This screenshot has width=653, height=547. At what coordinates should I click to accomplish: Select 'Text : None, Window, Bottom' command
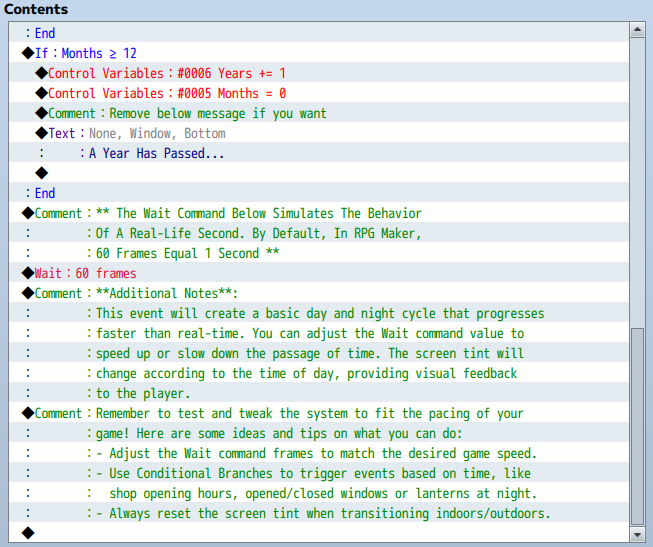[x=319, y=133]
